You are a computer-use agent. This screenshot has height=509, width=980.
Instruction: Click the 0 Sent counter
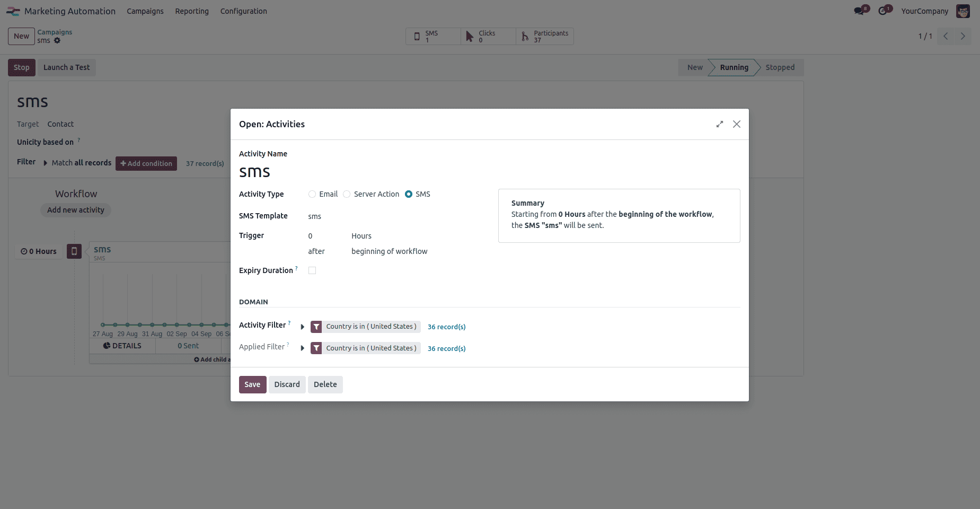click(x=188, y=346)
